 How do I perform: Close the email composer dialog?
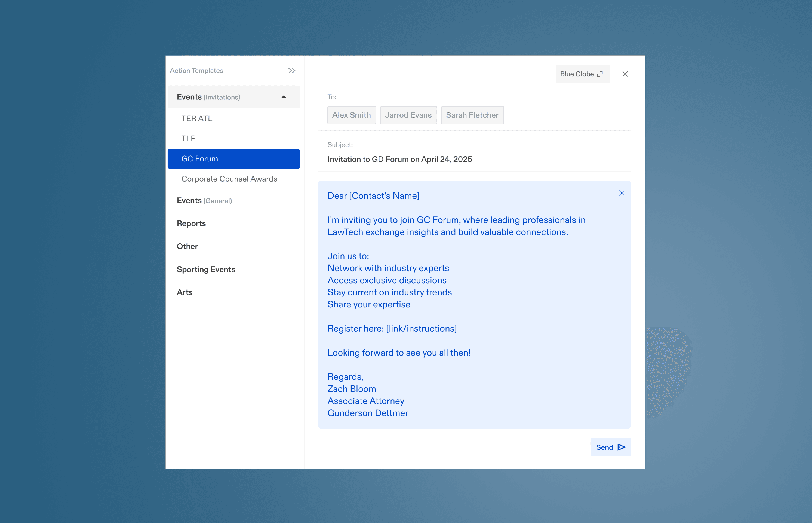click(625, 74)
